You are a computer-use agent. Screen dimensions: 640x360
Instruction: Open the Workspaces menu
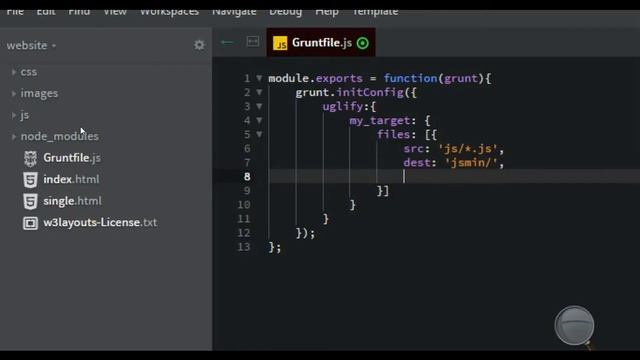pos(169,12)
